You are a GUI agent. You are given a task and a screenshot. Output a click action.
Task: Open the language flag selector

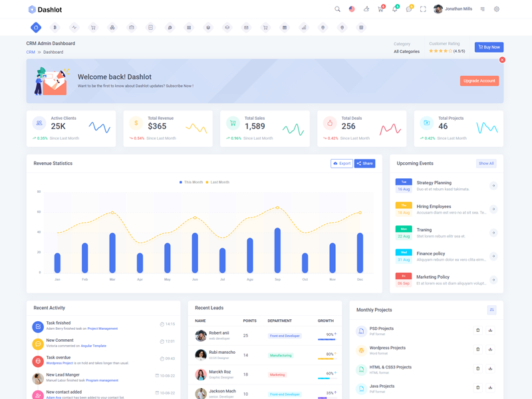pos(352,9)
